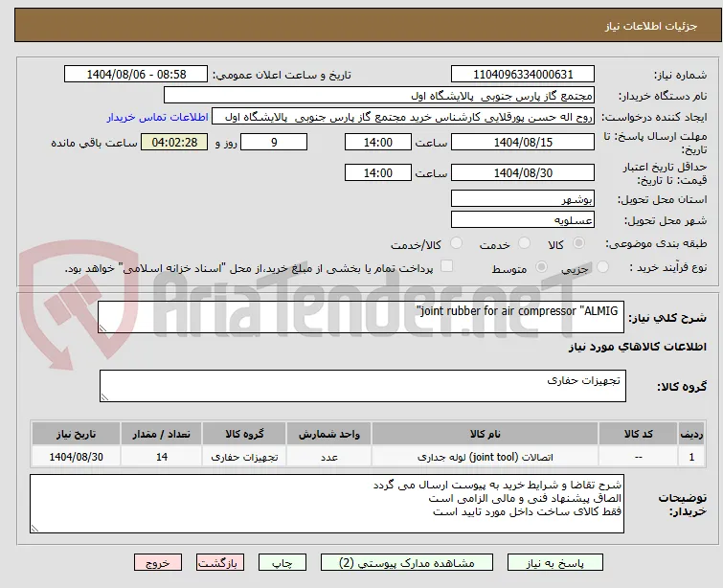Select the خدمت radio button
The image size is (723, 588).
[x=524, y=243]
